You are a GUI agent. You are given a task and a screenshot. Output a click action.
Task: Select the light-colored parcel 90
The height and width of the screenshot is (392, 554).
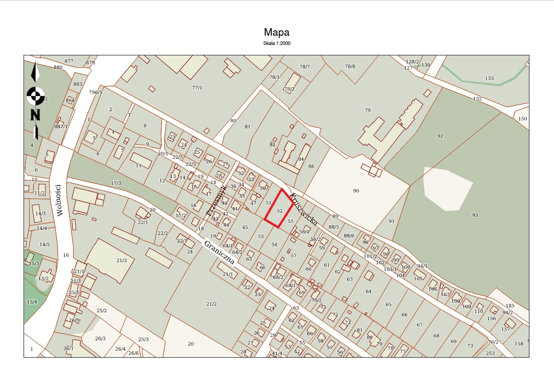(356, 191)
